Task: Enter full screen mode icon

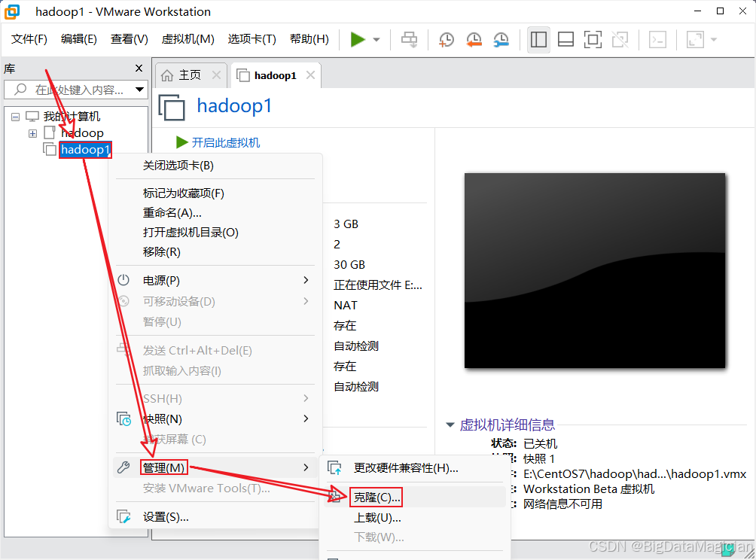Action: coord(593,39)
